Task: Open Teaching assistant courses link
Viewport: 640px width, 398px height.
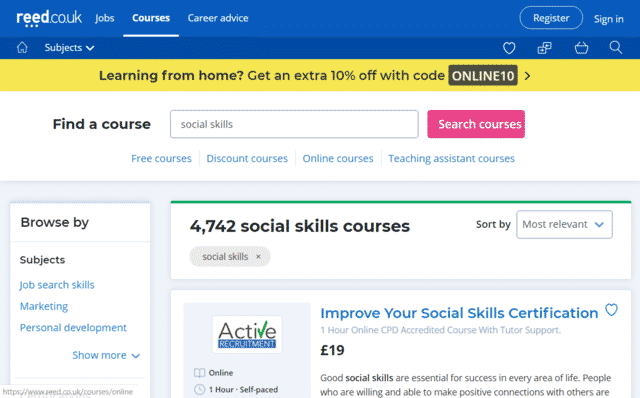Action: pos(451,158)
